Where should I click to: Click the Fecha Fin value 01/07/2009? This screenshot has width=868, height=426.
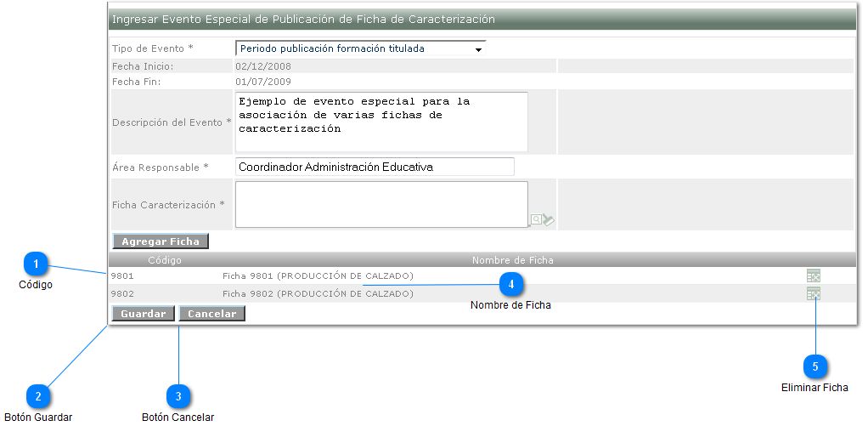(x=263, y=82)
